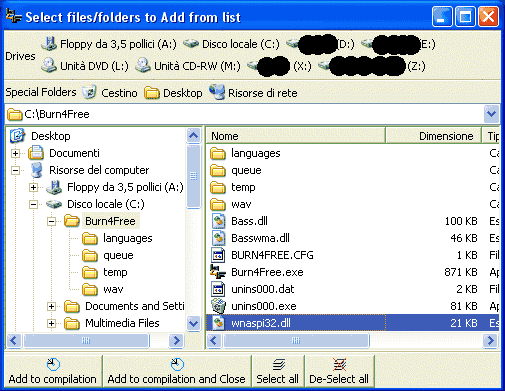Select the Basswma.dll file
The height and width of the screenshot is (391, 505).
point(260,238)
